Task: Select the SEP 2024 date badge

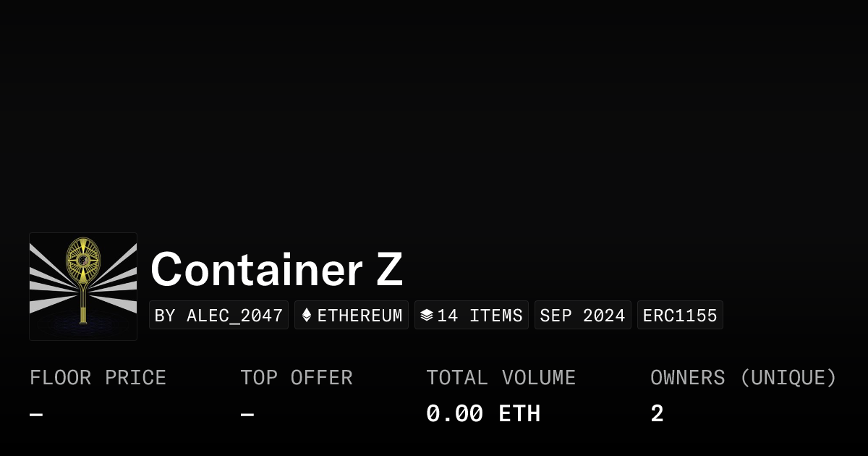Action: [x=582, y=316]
